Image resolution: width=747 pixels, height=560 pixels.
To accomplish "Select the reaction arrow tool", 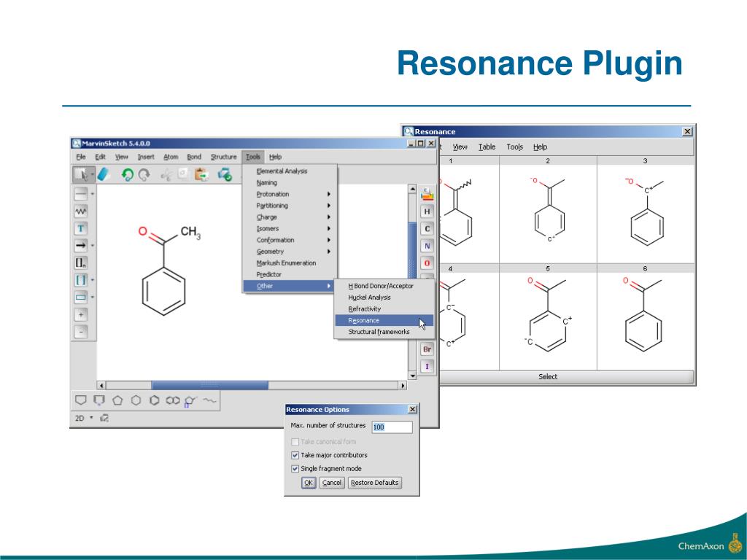I will (80, 246).
